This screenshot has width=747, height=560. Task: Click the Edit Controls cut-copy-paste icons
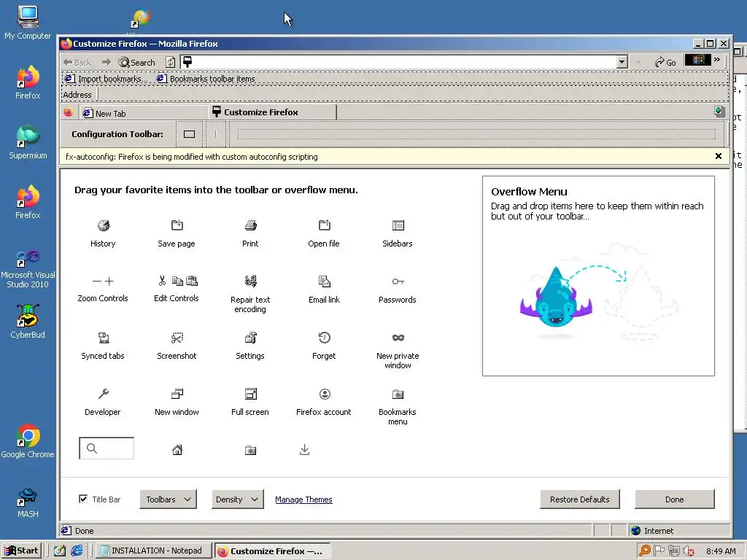[x=177, y=281]
